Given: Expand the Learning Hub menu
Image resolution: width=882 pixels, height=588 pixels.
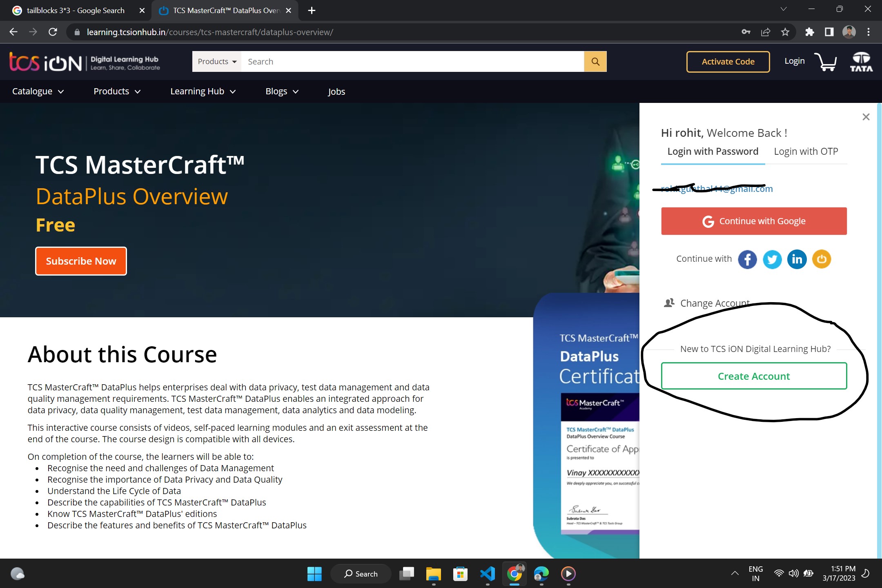Looking at the screenshot, I should [x=203, y=91].
